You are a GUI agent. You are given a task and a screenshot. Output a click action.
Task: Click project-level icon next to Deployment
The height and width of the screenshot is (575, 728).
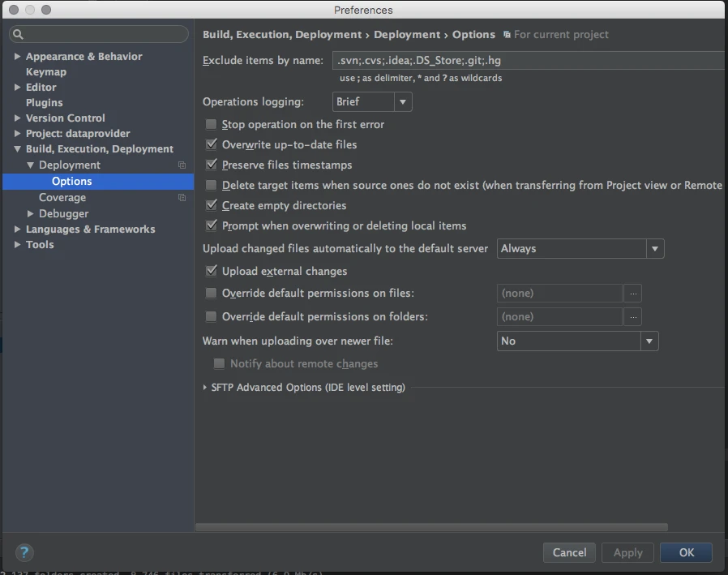pyautogui.click(x=182, y=165)
